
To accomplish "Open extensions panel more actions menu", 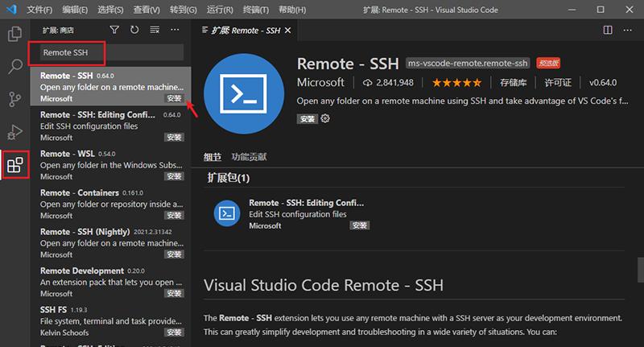I will click(x=175, y=30).
